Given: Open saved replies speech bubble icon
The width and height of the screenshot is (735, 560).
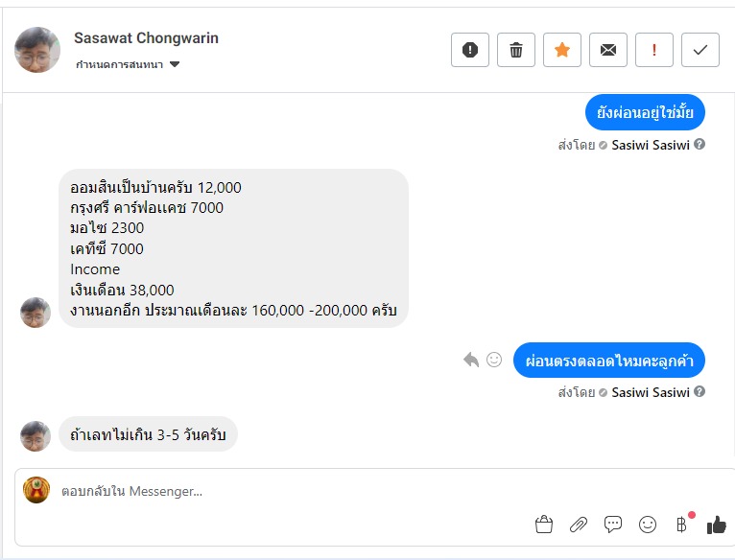Looking at the screenshot, I should 613,525.
